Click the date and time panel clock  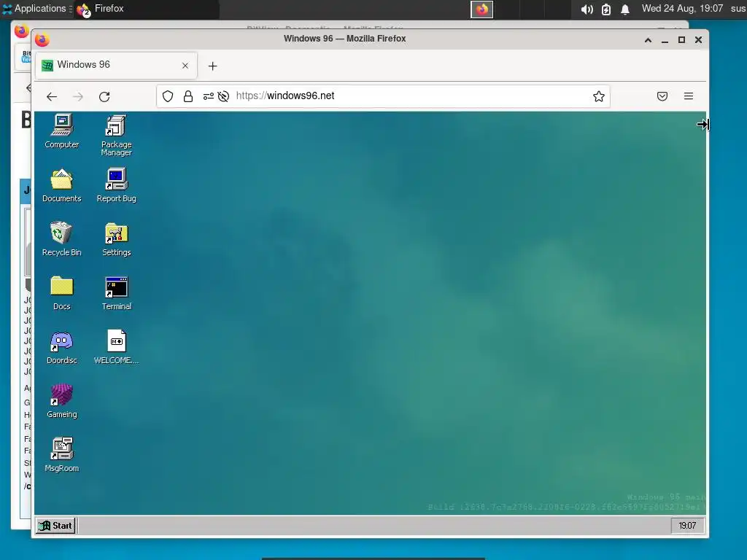[682, 9]
